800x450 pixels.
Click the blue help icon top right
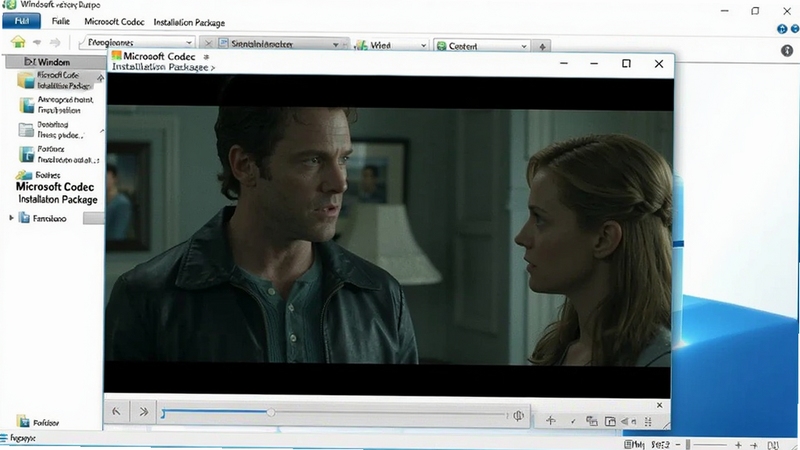tap(782, 29)
